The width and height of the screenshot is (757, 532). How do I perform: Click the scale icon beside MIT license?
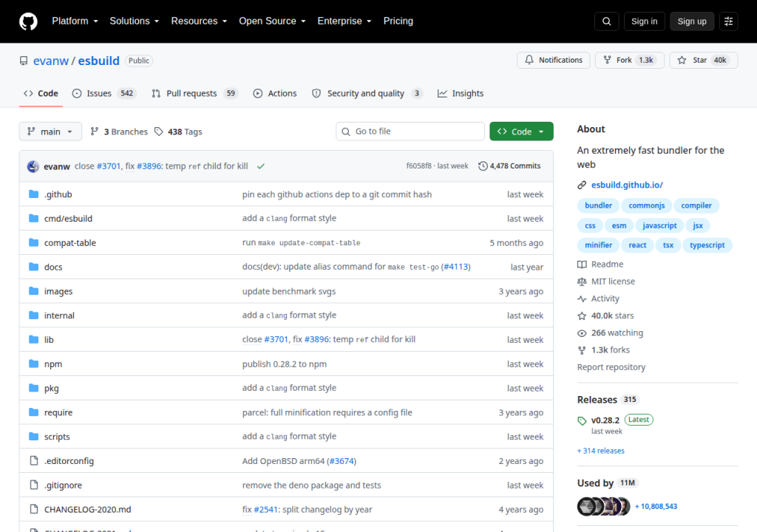point(582,282)
